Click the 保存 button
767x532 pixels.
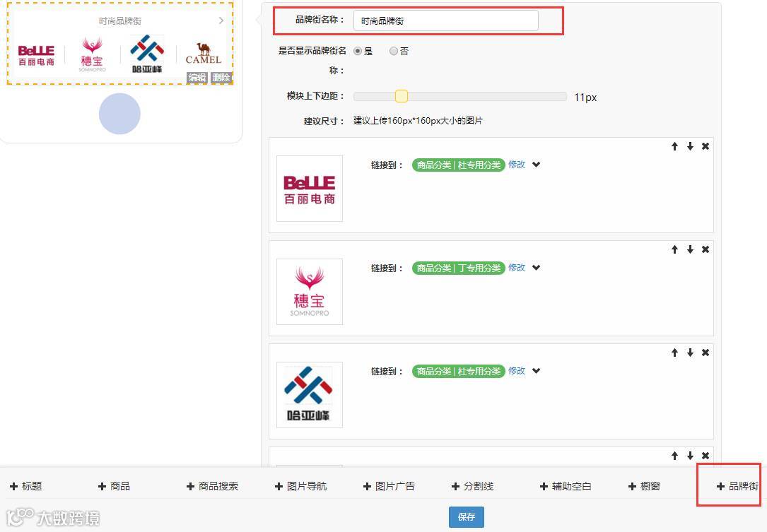466,517
